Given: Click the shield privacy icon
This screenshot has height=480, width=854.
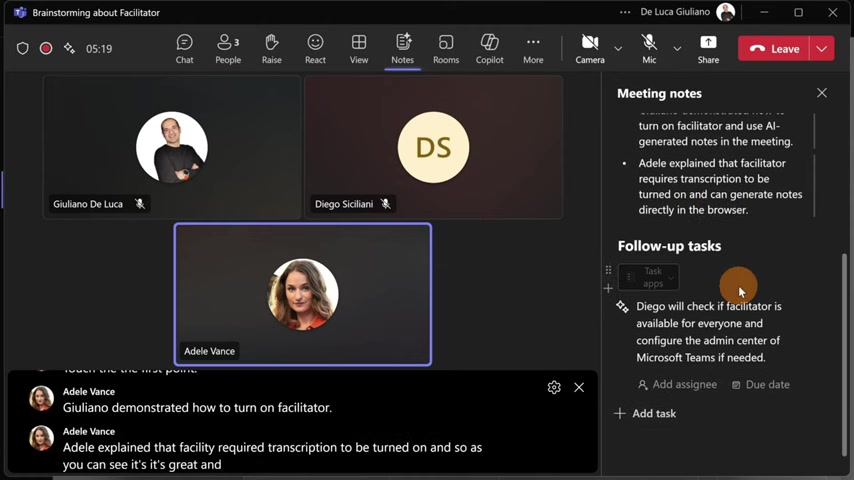Looking at the screenshot, I should coord(22,48).
